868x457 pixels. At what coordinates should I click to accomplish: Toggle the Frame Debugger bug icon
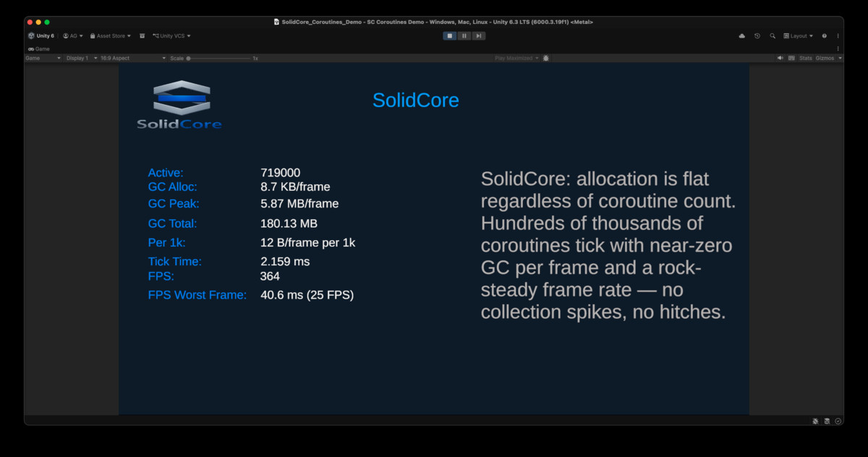pos(546,58)
